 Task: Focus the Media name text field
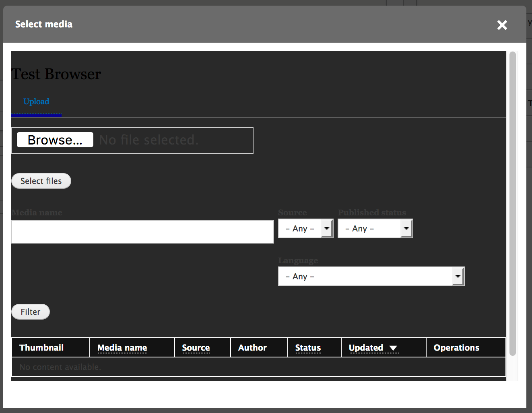[142, 232]
